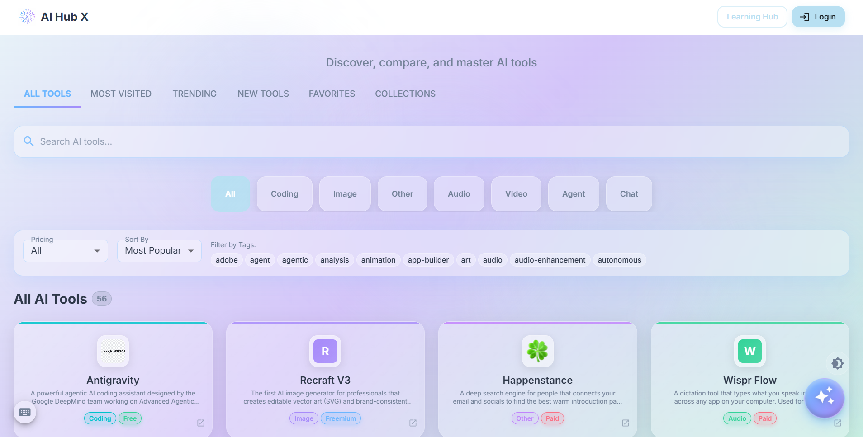
Task: Open the COLLECTIONS tab
Action: pyautogui.click(x=405, y=94)
